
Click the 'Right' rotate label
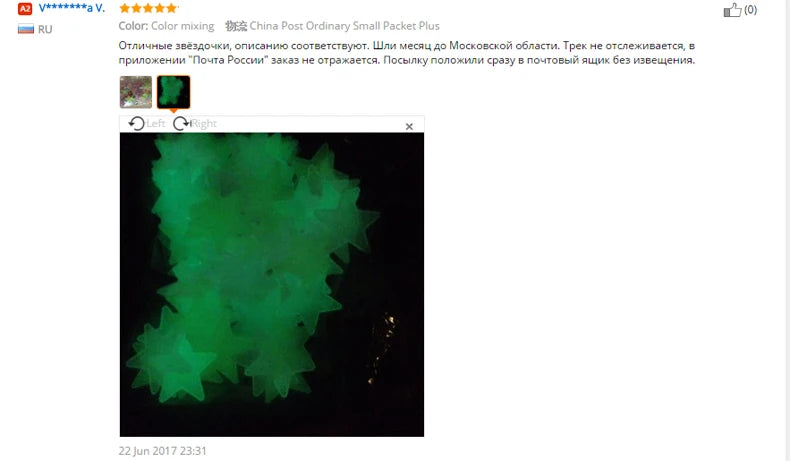pyautogui.click(x=204, y=123)
